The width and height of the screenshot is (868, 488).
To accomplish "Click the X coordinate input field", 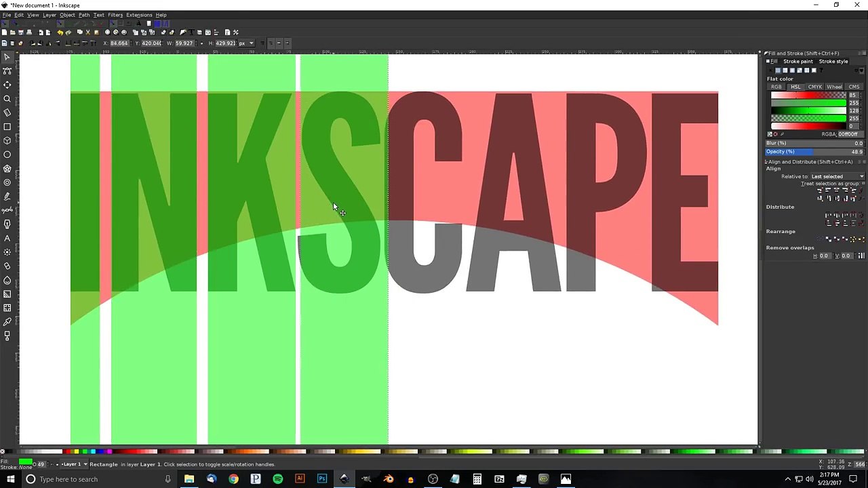I will click(119, 43).
